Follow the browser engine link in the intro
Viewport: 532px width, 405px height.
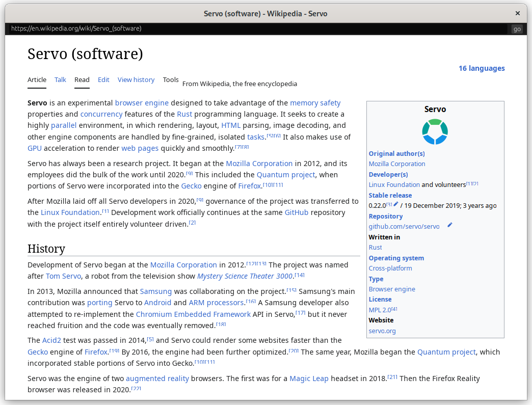pyautogui.click(x=142, y=103)
